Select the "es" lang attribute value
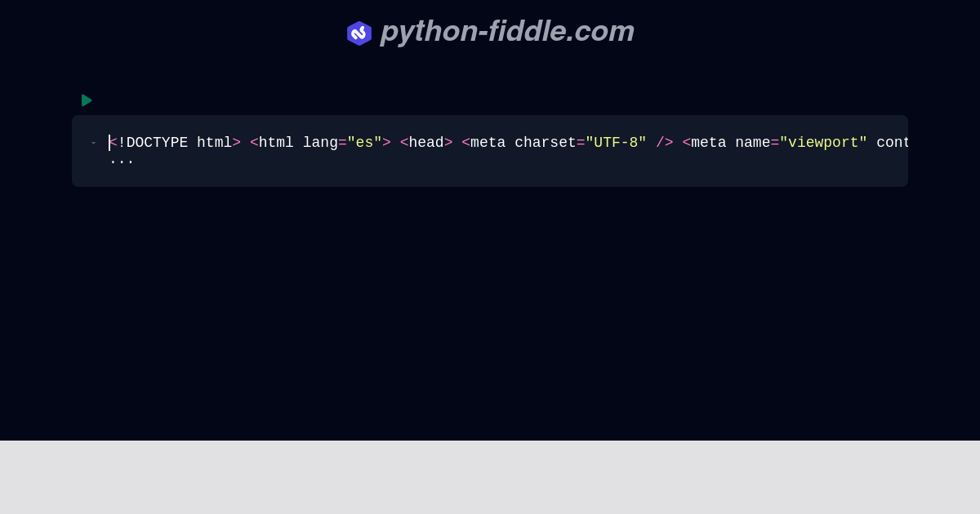Screen dimensions: 980x514 364,143
